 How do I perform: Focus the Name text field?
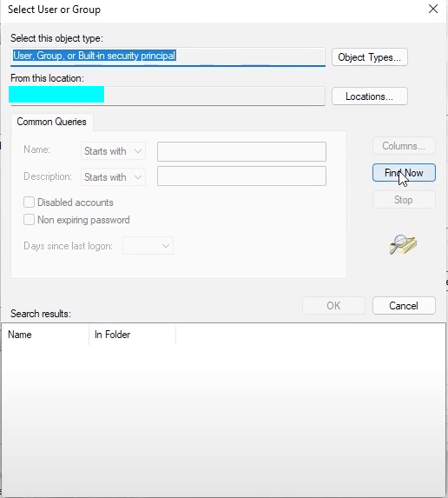[241, 151]
